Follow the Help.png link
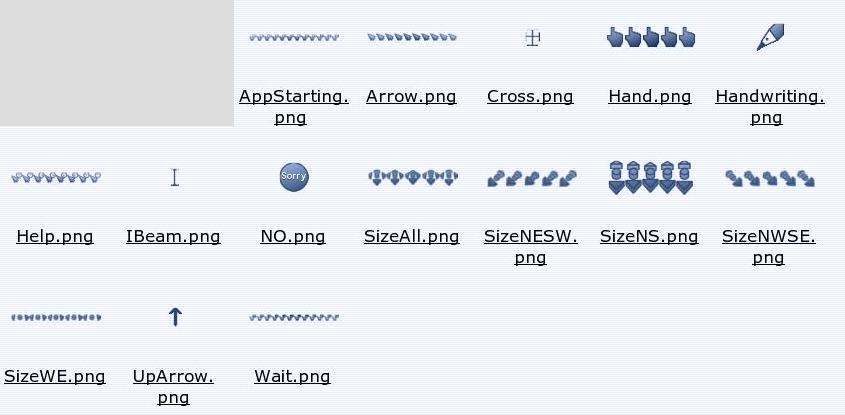845x415 pixels. [x=55, y=237]
